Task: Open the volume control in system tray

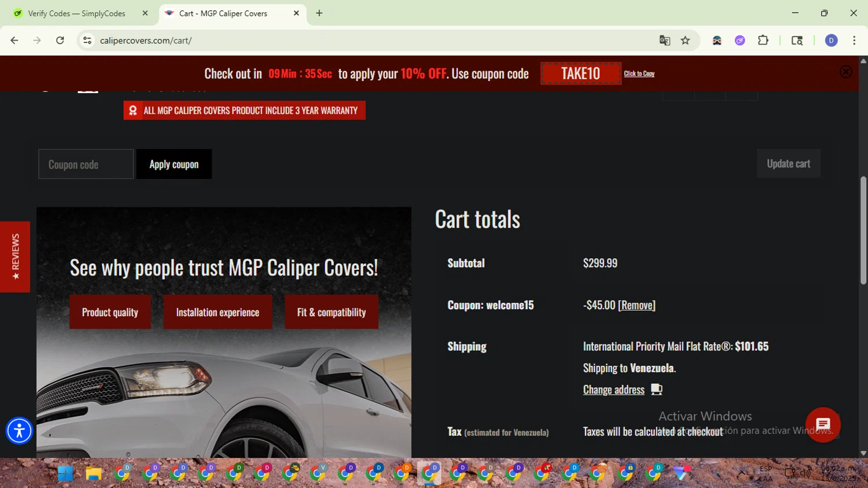Action: point(806,474)
